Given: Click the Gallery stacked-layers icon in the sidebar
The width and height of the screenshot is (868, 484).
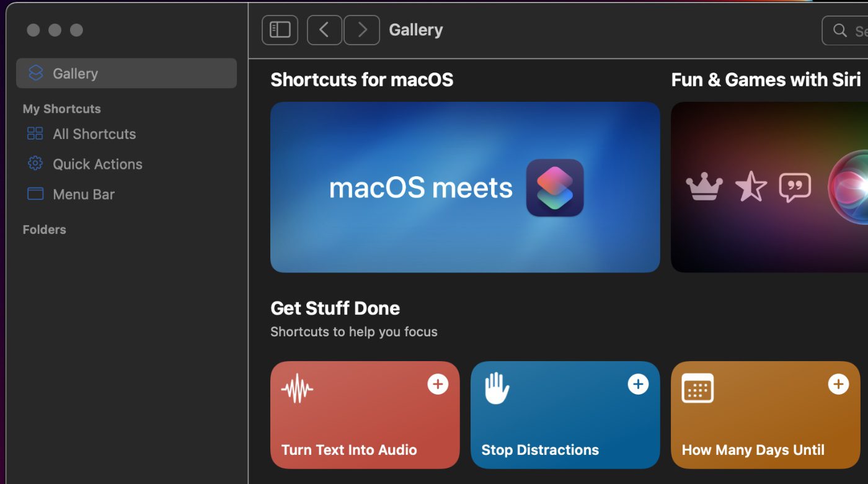Looking at the screenshot, I should tap(36, 73).
